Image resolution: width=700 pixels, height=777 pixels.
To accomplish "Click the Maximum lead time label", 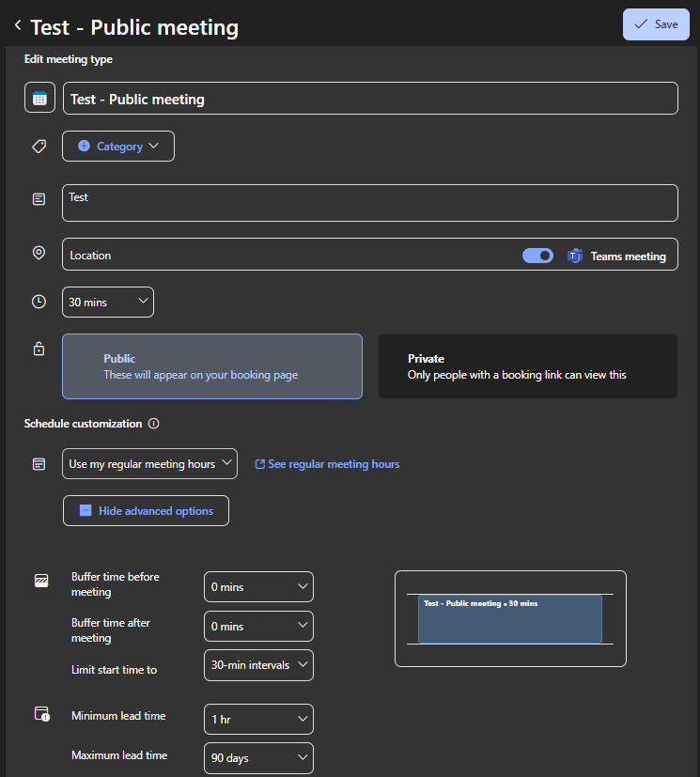I will coord(119,755).
